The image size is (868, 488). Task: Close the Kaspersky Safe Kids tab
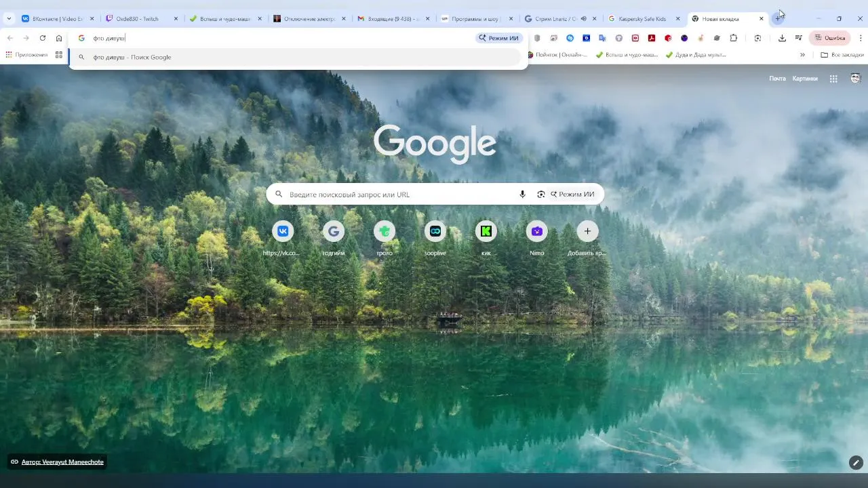point(677,19)
